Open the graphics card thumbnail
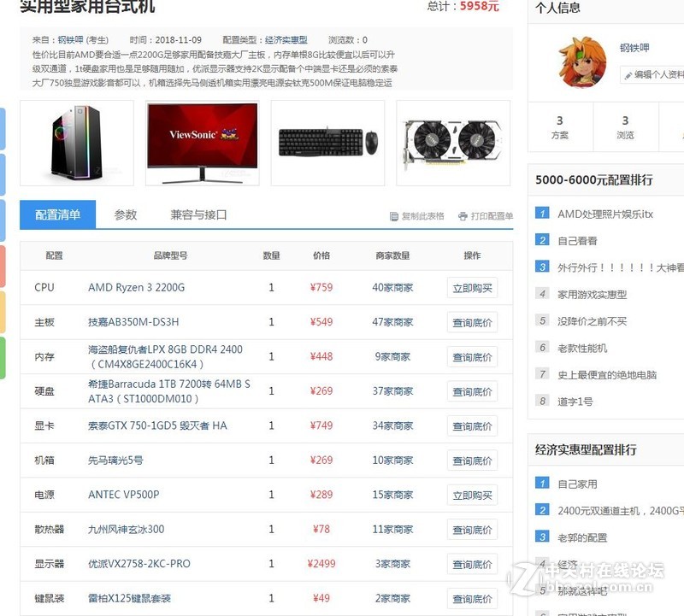Image resolution: width=684 pixels, height=616 pixels. [453, 143]
